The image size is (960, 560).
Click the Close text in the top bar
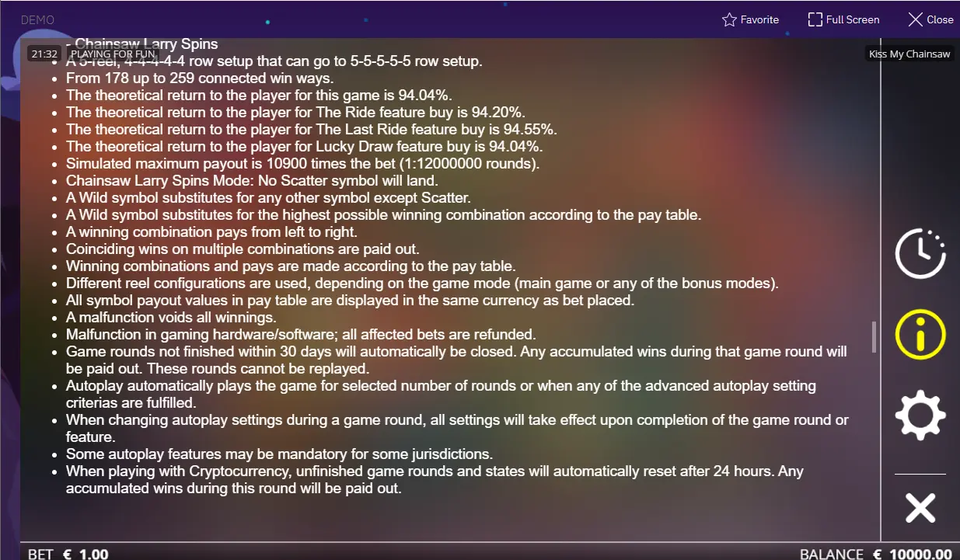[940, 19]
